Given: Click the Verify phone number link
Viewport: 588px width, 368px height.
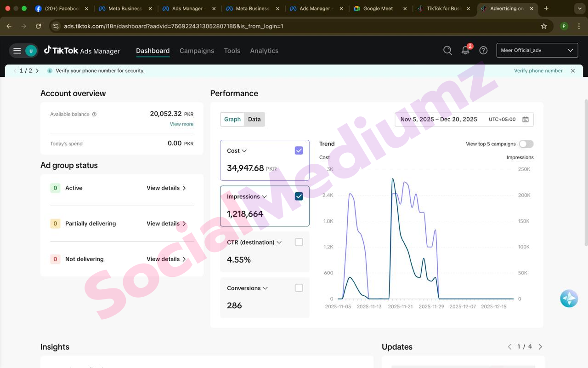Looking at the screenshot, I should pyautogui.click(x=538, y=71).
